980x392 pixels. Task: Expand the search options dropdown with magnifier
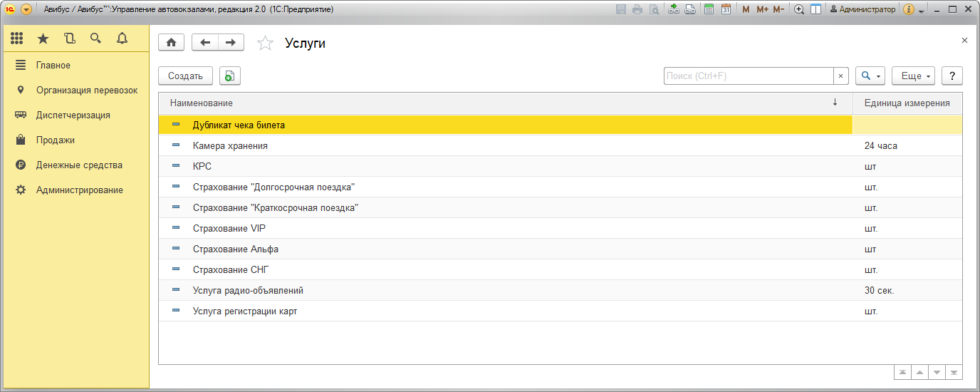pos(871,76)
